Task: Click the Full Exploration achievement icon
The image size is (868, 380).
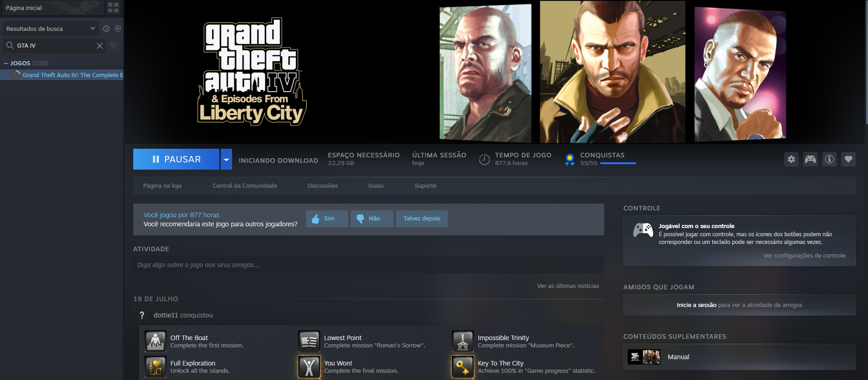Action: click(155, 367)
